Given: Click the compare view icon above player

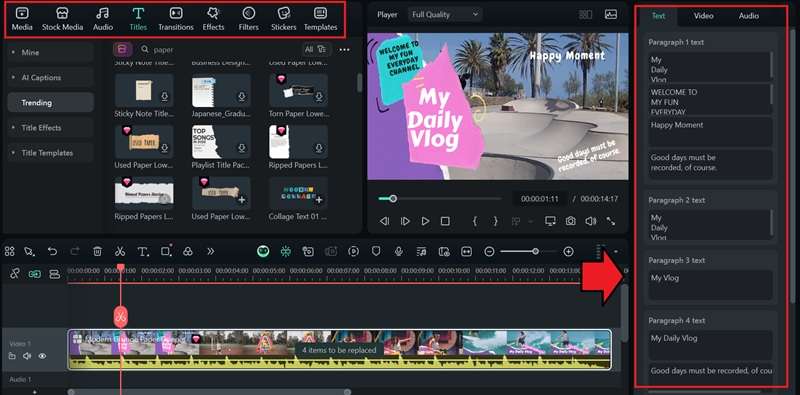Looking at the screenshot, I should point(586,15).
